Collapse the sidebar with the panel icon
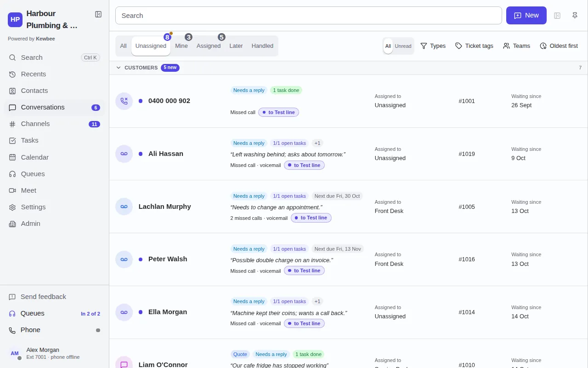The width and height of the screenshot is (588, 368). click(x=98, y=14)
